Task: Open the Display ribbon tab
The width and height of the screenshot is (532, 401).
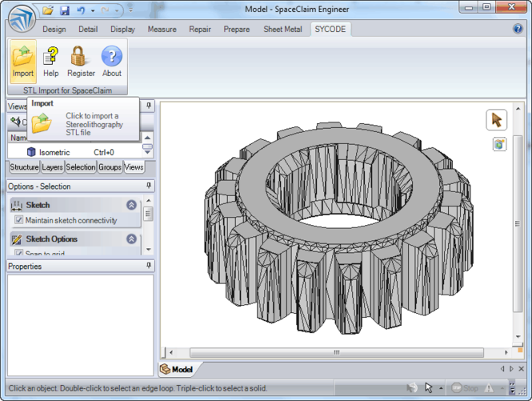Action: pyautogui.click(x=122, y=30)
